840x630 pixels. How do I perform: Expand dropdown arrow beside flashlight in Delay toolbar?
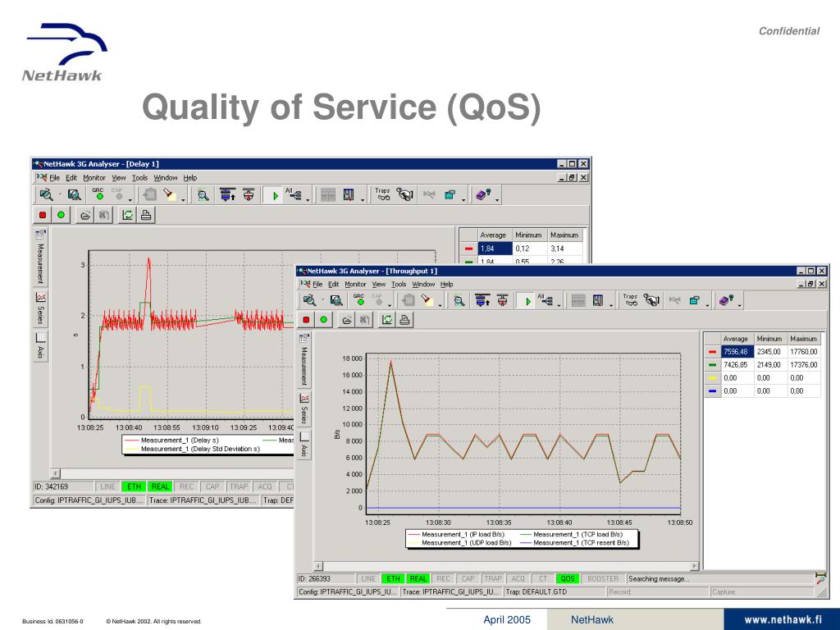point(183,199)
